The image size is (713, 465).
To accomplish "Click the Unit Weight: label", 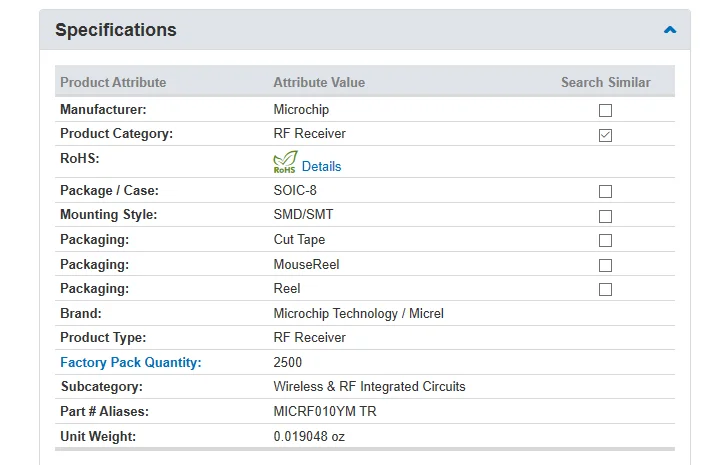I will pos(98,436).
